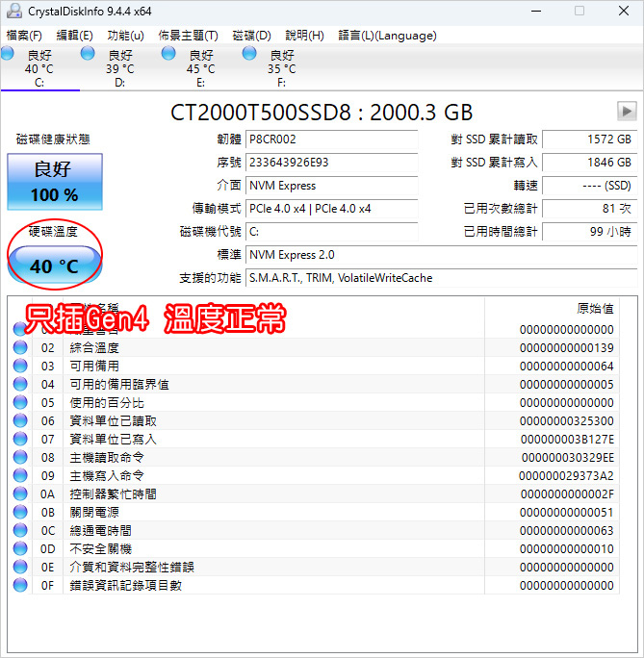Click the standard field NVM Express 2.0
Screen dimensions: 644x658
point(441,255)
